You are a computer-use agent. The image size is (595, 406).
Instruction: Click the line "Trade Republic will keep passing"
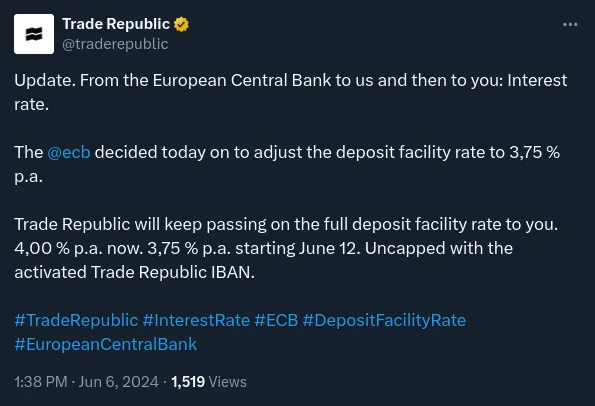coord(286,224)
